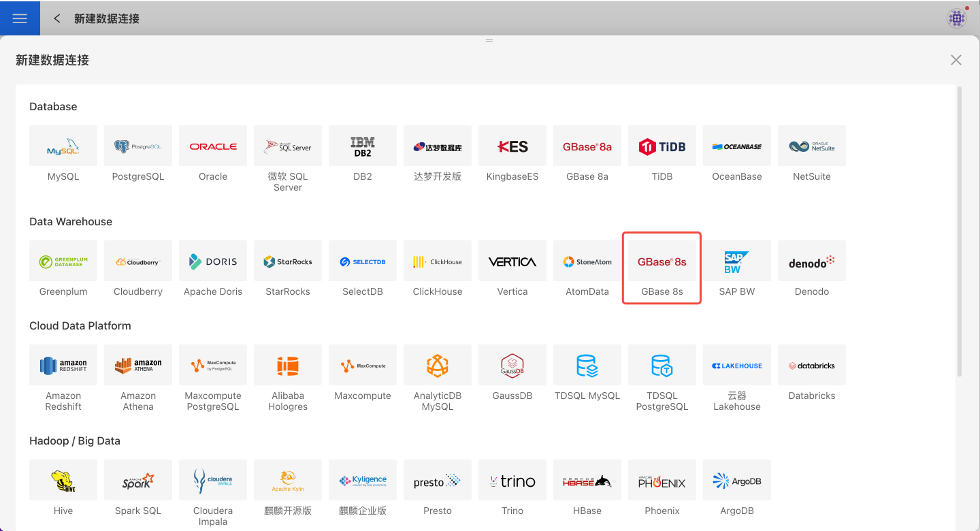Open the Databricks connector
Image resolution: width=980 pixels, height=531 pixels.
812,366
